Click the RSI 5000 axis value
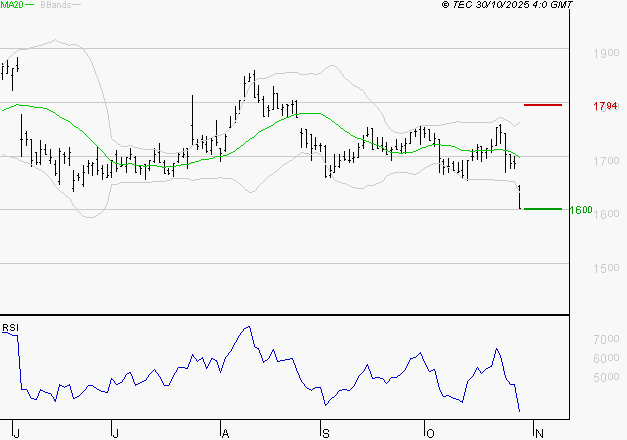 pos(606,377)
